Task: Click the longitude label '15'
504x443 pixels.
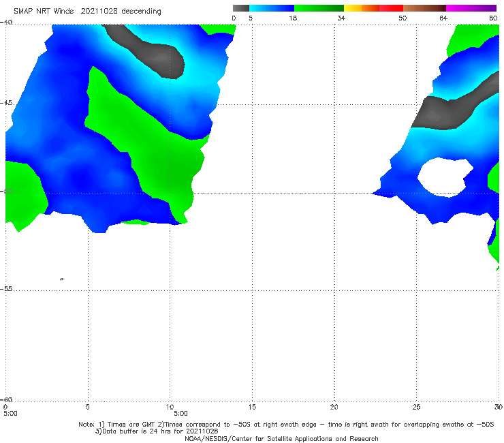Action: [x=252, y=407]
